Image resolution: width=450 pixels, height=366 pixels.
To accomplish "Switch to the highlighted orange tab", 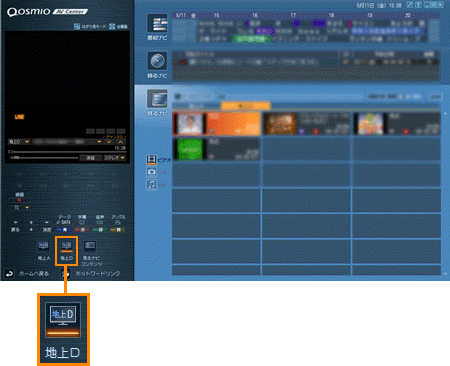I will click(x=245, y=106).
